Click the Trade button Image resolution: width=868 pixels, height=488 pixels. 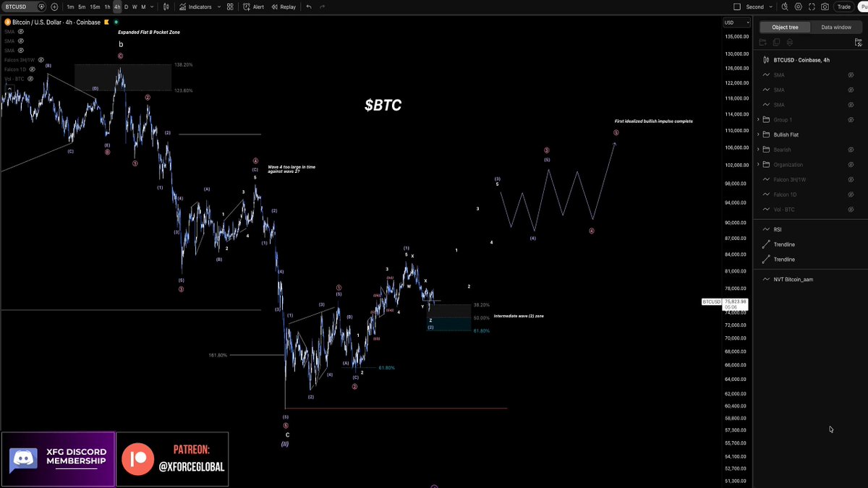coord(844,7)
